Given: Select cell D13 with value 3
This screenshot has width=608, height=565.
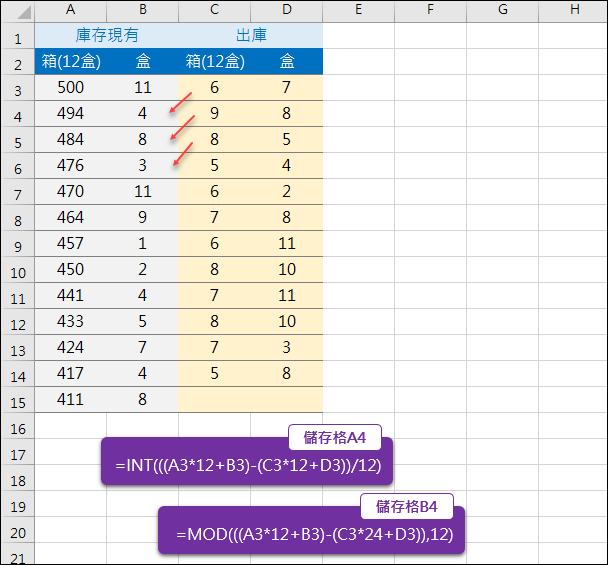Looking at the screenshot, I should click(x=287, y=347).
